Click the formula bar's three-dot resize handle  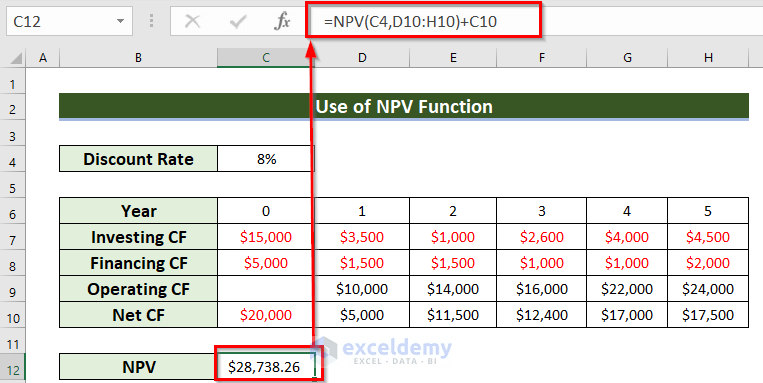(x=152, y=21)
